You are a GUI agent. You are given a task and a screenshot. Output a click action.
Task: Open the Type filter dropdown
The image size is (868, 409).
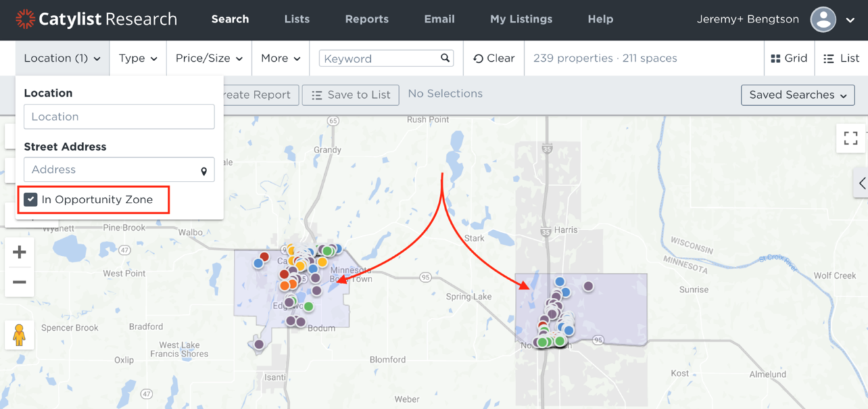tap(137, 58)
